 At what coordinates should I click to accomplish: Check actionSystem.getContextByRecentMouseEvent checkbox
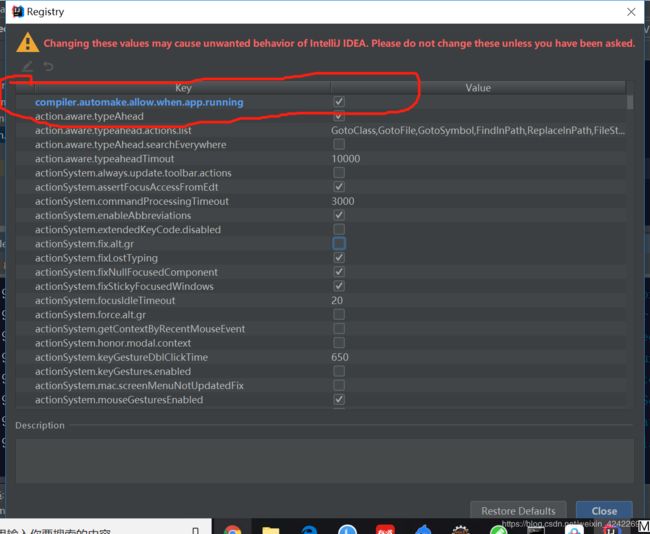tap(339, 328)
